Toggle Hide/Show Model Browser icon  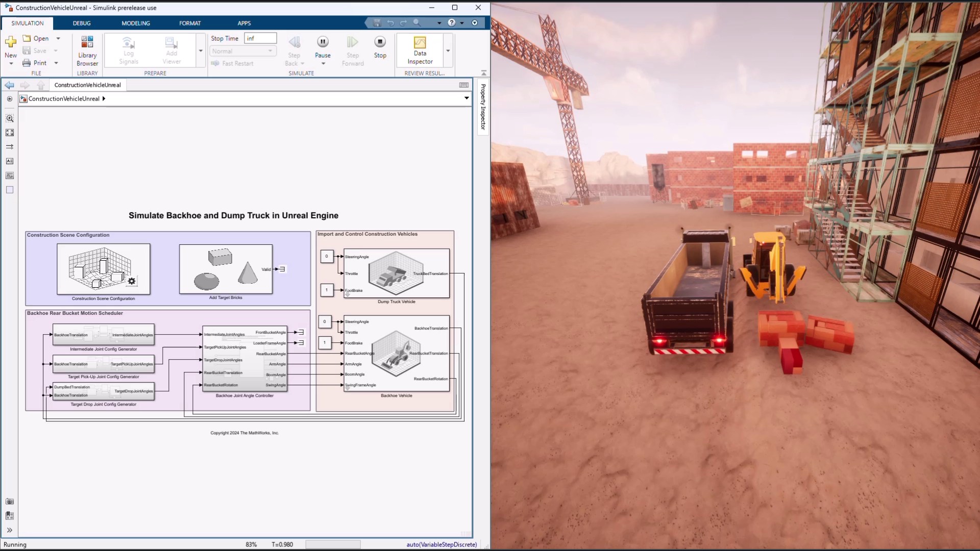tap(10, 99)
